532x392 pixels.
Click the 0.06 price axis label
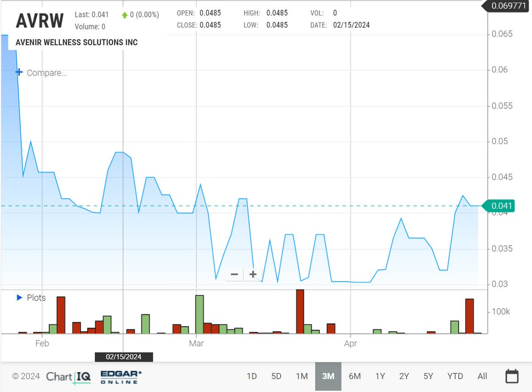coord(501,70)
